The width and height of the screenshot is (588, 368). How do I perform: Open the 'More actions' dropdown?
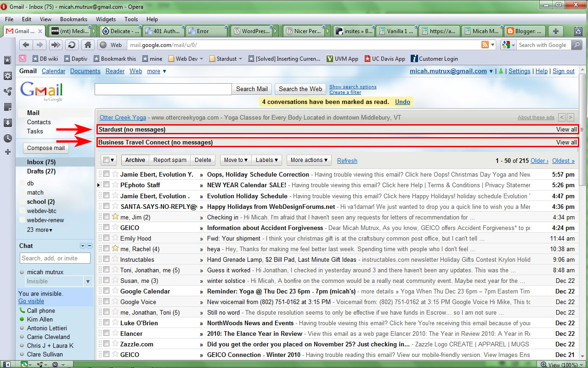[x=309, y=160]
